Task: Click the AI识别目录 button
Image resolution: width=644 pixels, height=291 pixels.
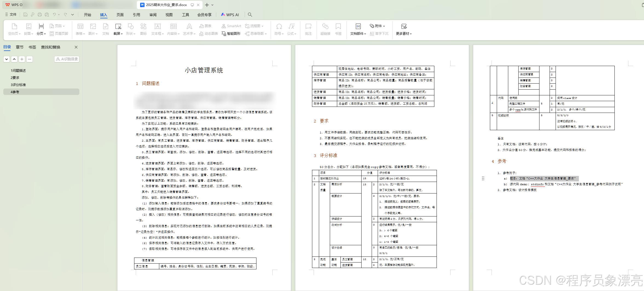Action: tap(67, 59)
